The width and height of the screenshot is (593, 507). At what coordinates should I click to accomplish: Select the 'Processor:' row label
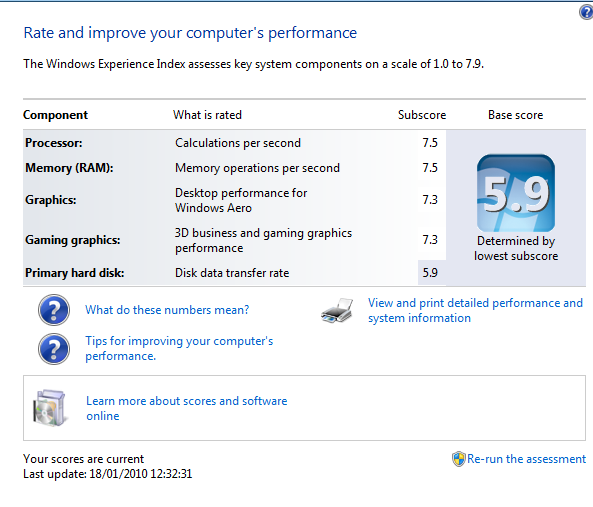tap(54, 143)
